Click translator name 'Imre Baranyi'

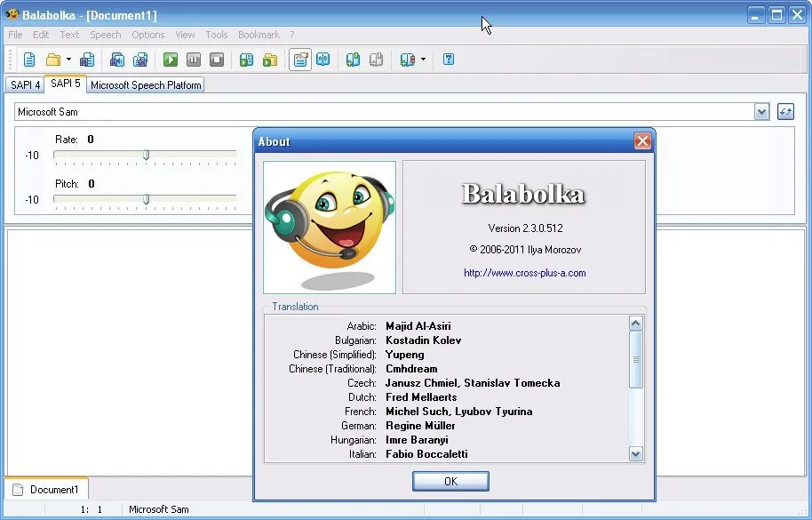point(417,440)
